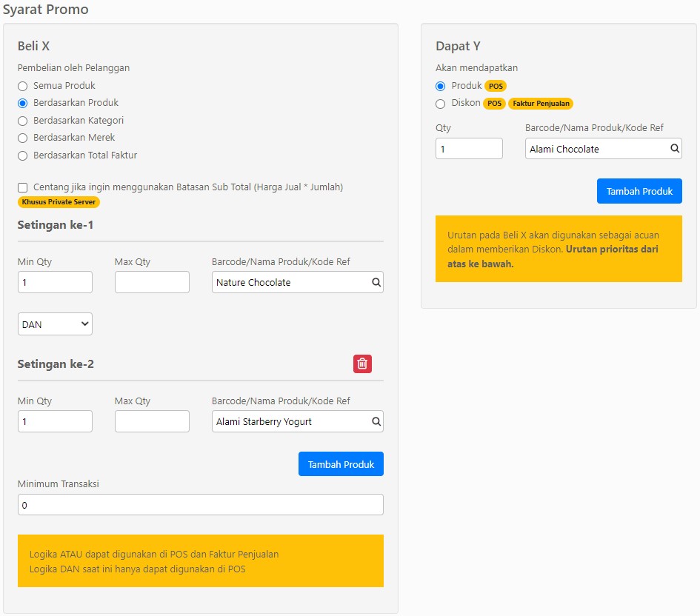Click the Setingan ke-2 heading

(56, 364)
